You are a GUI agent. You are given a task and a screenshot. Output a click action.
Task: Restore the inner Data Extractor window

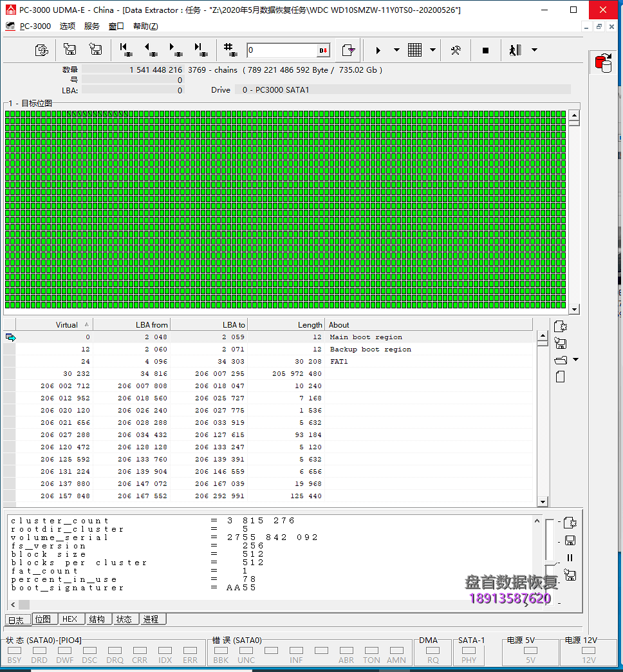point(599,26)
